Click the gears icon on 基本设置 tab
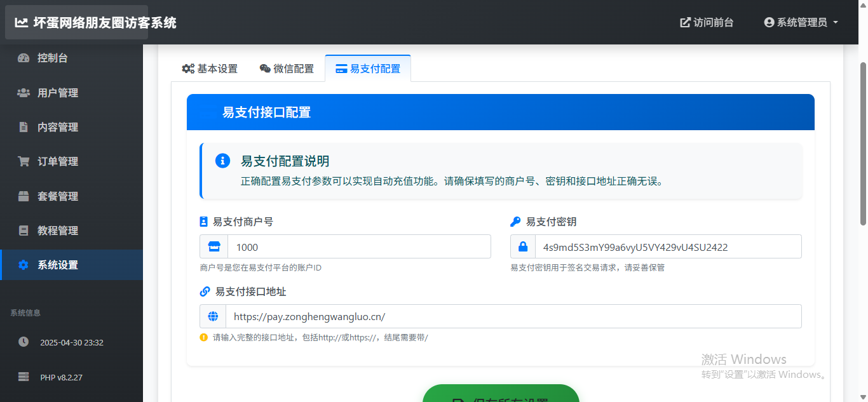868x402 pixels. [x=188, y=69]
